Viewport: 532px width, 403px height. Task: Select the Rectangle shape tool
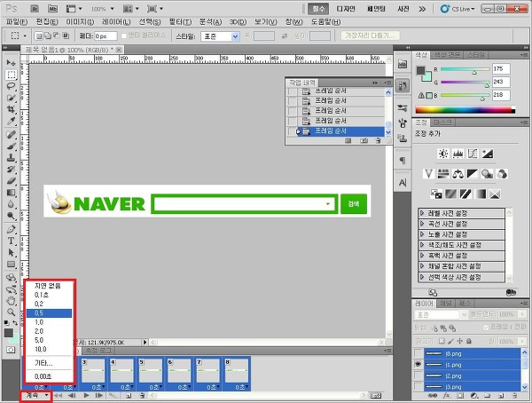(x=11, y=264)
